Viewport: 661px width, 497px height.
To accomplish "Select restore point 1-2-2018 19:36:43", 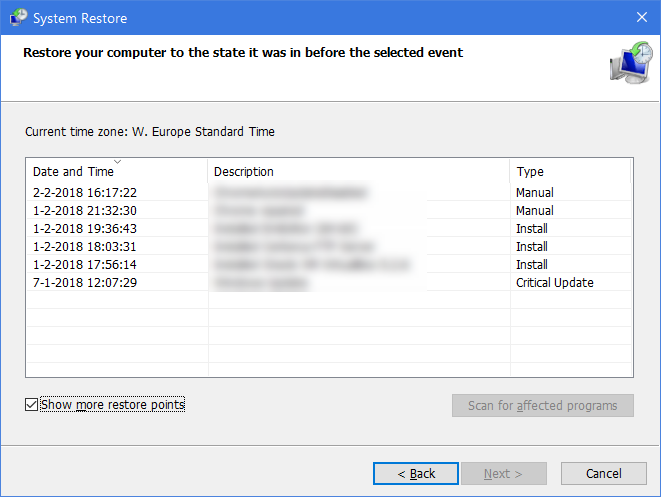I will [329, 228].
